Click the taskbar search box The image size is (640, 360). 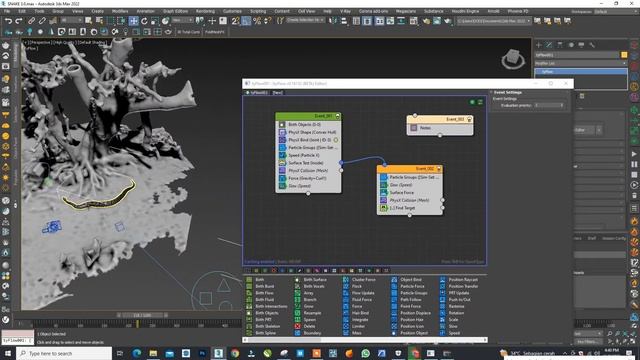[x=64, y=353]
